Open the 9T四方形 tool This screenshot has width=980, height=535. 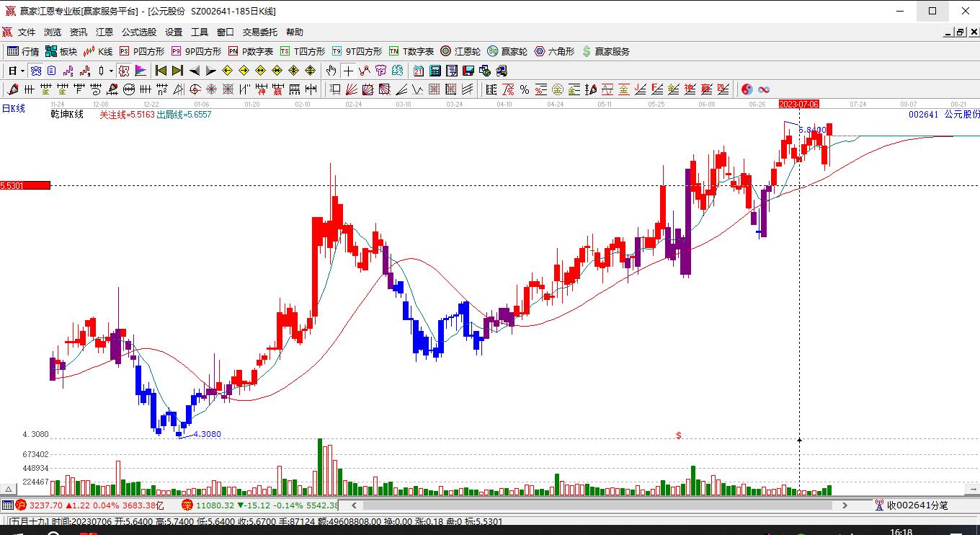coord(357,51)
